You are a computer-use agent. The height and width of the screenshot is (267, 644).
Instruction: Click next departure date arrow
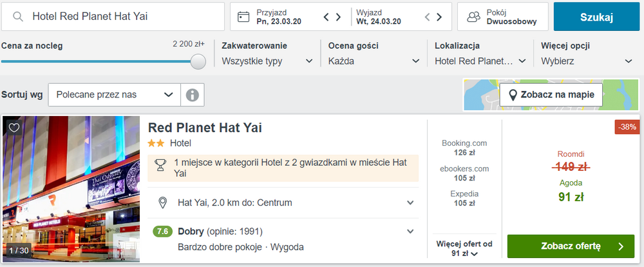[439, 17]
